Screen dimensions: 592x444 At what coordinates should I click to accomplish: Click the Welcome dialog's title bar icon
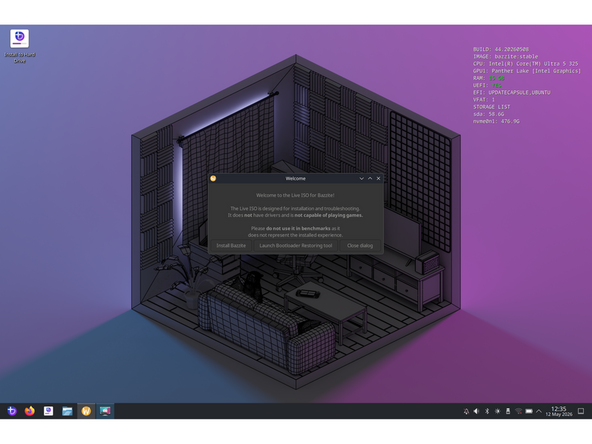tap(213, 178)
